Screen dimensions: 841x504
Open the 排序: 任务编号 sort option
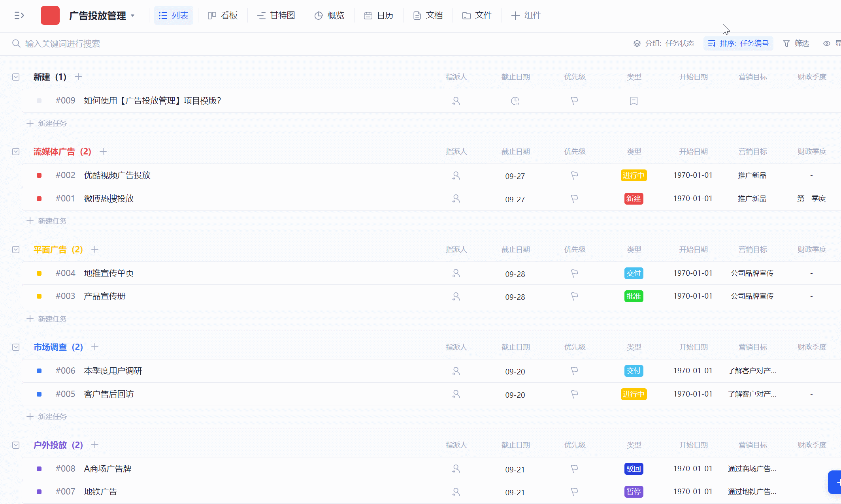738,43
